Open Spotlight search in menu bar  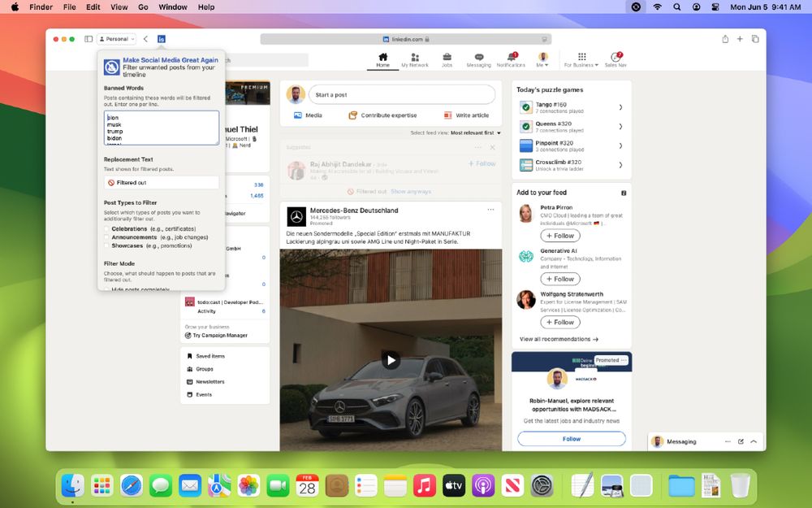(x=677, y=7)
